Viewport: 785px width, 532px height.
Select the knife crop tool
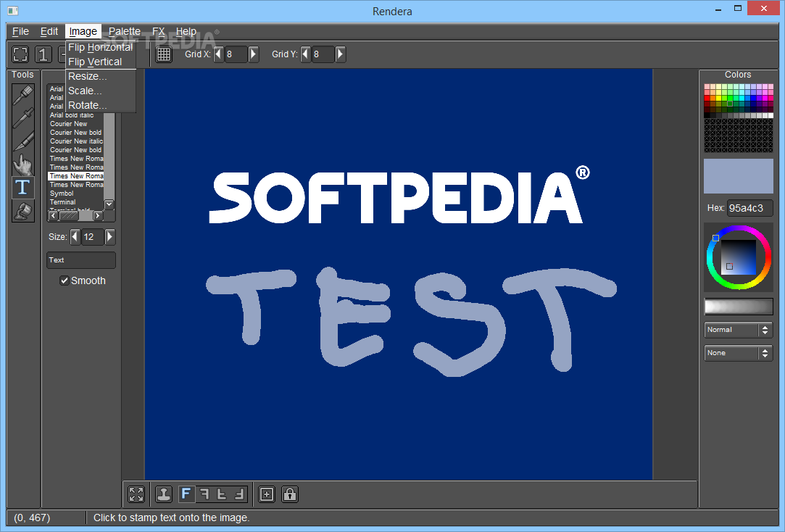tap(23, 141)
